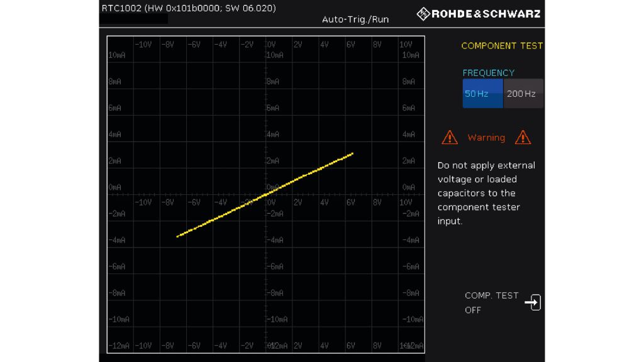Click the Auto-Trig./Run status indicator

[355, 19]
